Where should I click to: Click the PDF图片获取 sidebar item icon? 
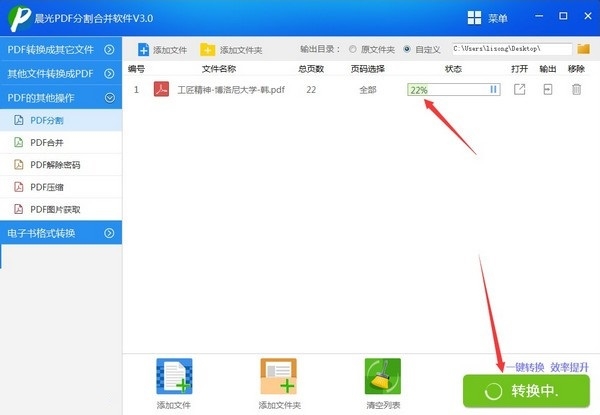18,209
